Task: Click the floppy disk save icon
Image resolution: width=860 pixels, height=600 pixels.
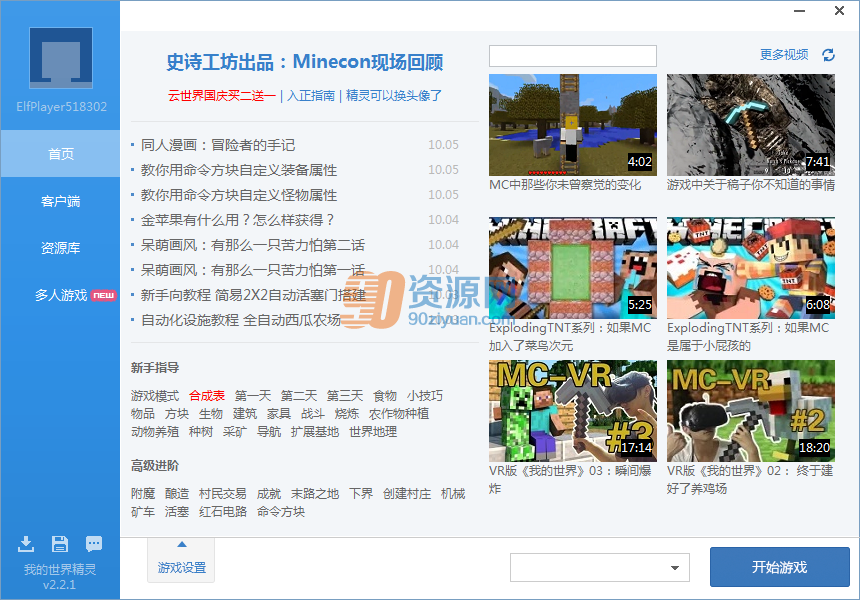Action: 60,544
